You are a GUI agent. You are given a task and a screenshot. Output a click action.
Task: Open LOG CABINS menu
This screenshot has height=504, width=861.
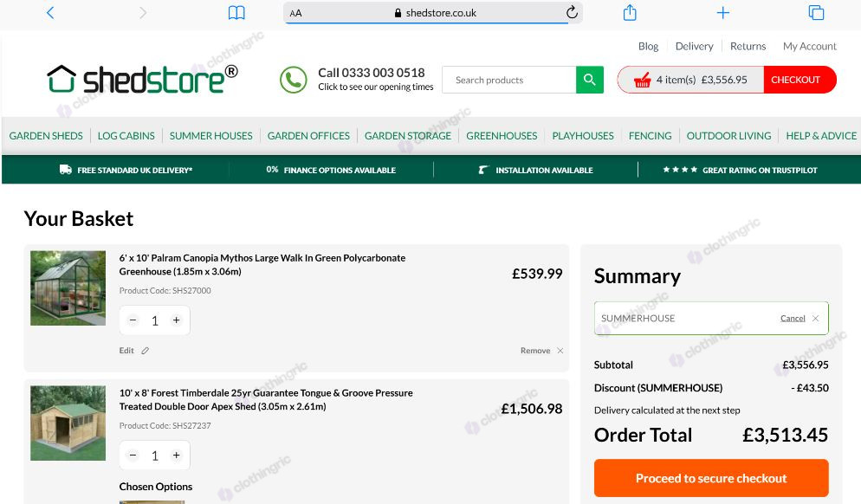point(126,136)
